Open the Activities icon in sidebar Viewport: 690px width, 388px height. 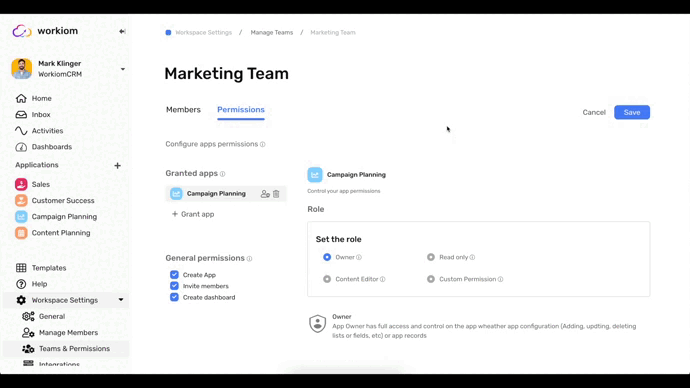(21, 131)
